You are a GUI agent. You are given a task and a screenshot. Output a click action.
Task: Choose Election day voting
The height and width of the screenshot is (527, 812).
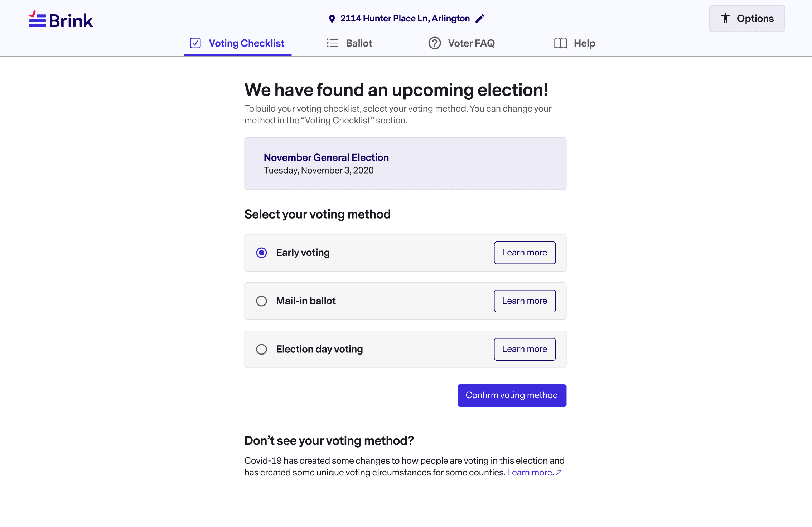[x=262, y=349]
